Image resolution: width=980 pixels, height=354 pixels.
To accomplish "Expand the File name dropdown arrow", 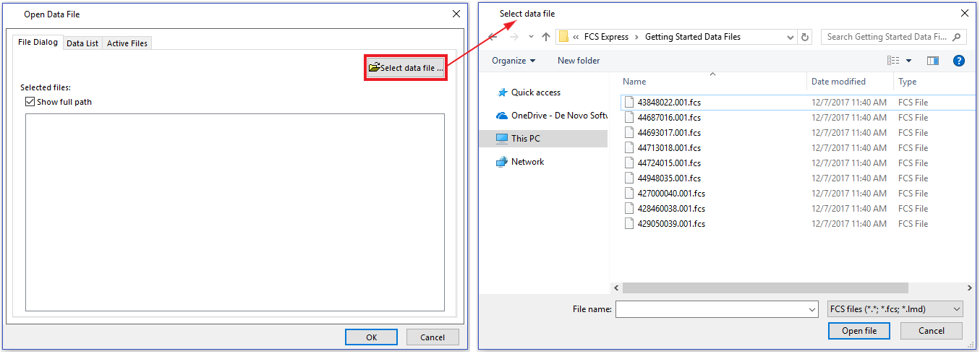I will (812, 309).
